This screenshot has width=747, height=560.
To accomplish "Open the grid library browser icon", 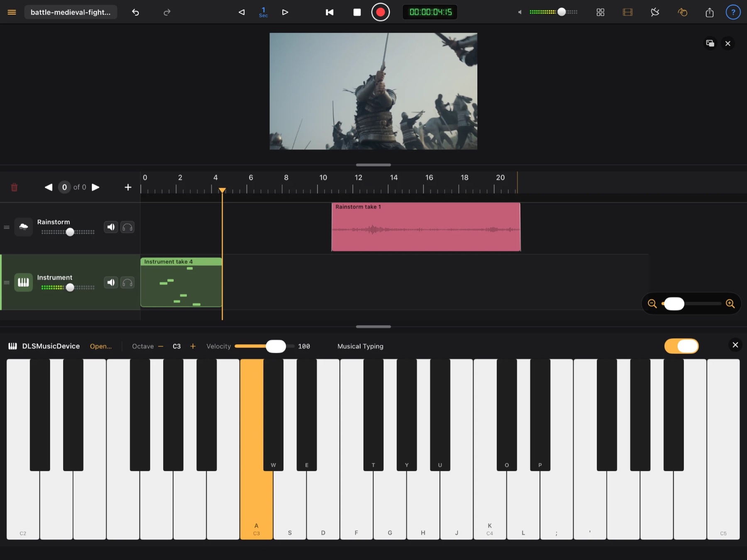I will coord(600,12).
